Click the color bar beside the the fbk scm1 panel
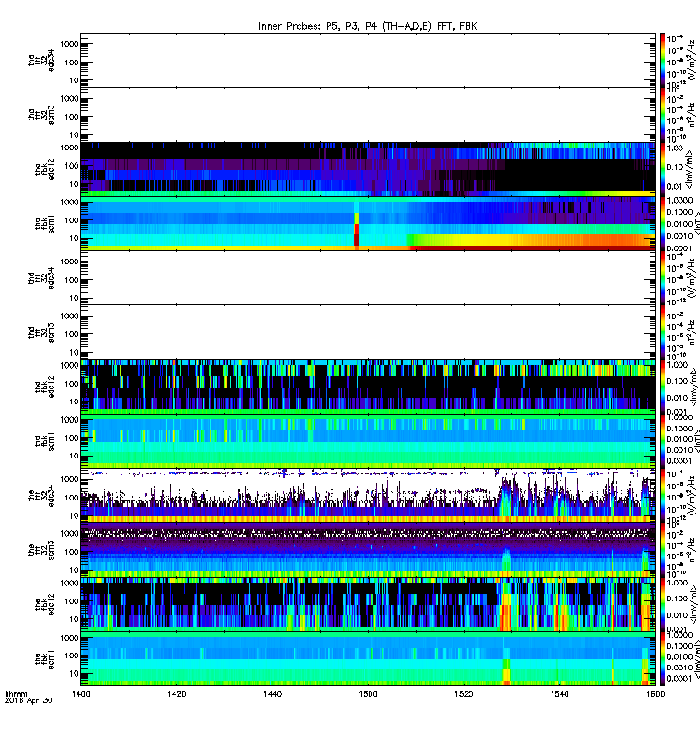Viewport: 700px width, 747px height. (663, 659)
